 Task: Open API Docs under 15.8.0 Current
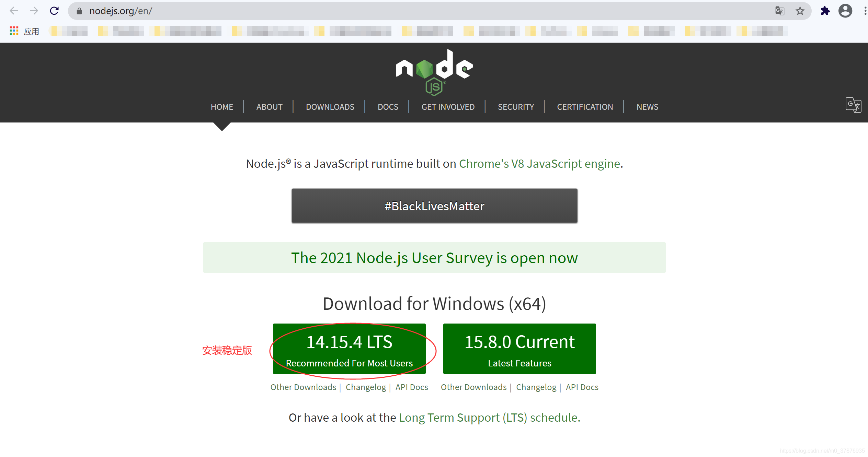point(582,387)
